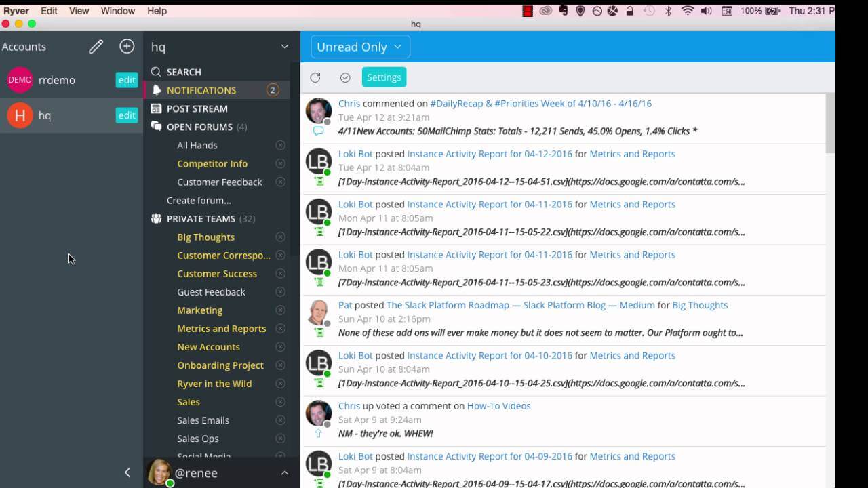
Task: Select the orange H avatar for hq
Action: pyautogui.click(x=20, y=116)
